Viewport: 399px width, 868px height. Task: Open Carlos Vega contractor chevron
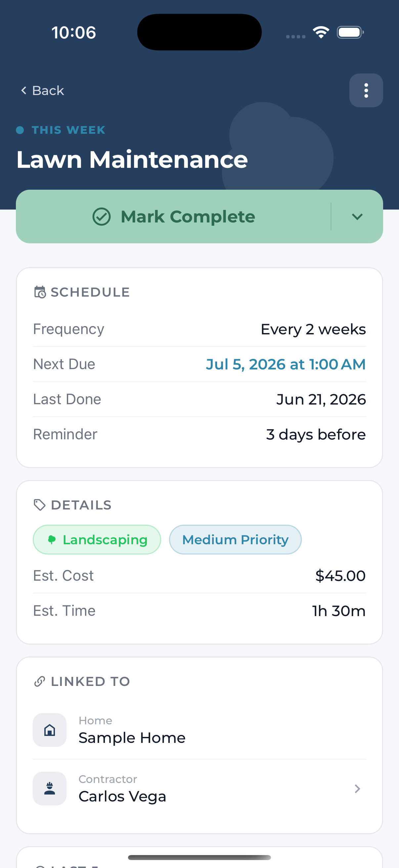(357, 789)
